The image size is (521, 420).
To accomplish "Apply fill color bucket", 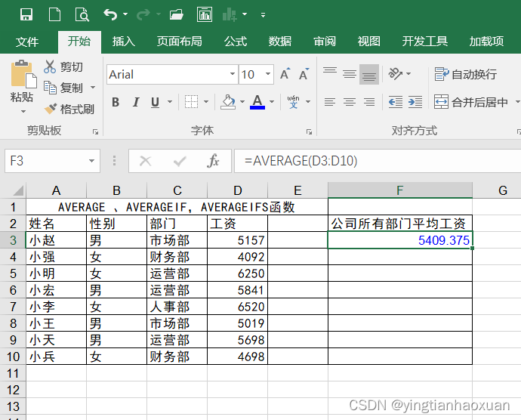I will click(228, 102).
